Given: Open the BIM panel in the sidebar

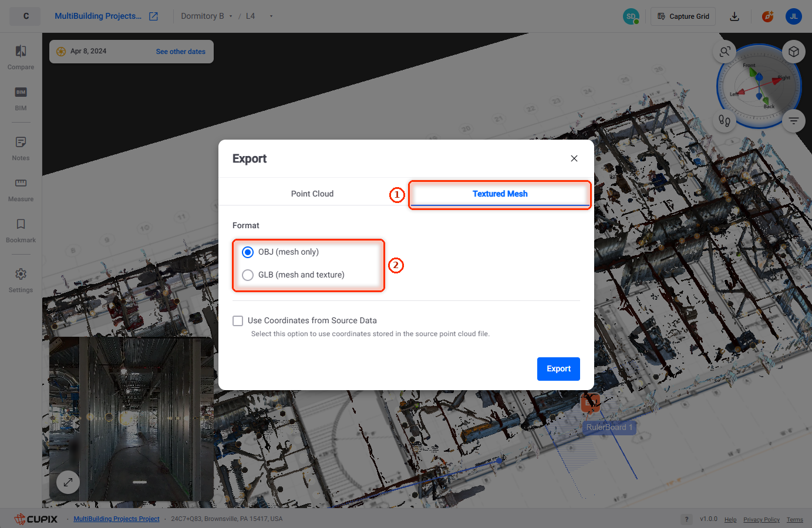Looking at the screenshot, I should 21,99.
